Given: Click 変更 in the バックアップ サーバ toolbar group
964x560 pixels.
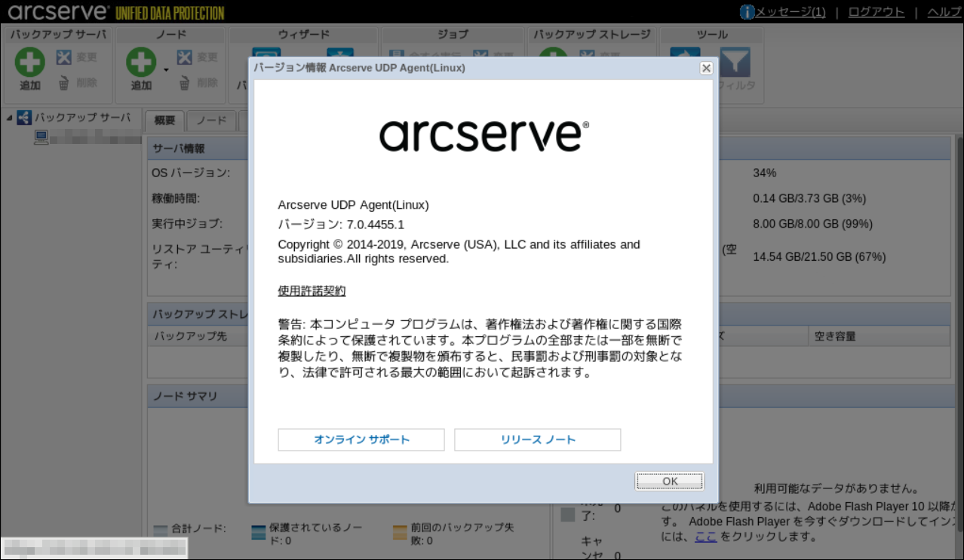Looking at the screenshot, I should point(76,57).
